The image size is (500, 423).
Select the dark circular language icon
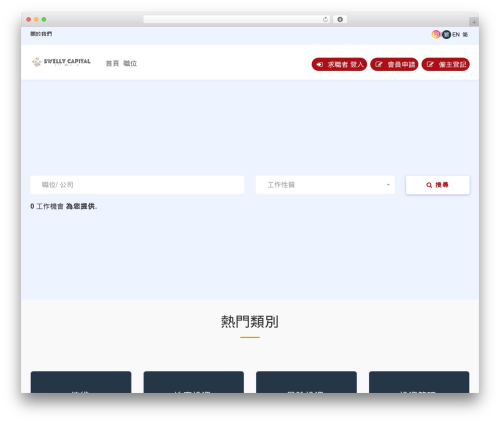(446, 34)
